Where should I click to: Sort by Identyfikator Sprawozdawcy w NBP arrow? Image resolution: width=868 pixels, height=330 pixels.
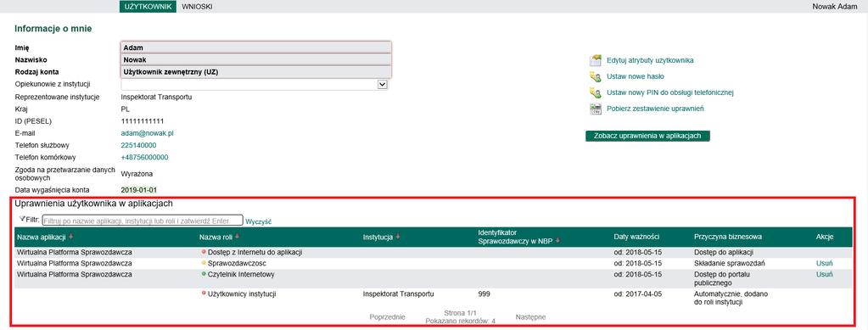tap(558, 240)
